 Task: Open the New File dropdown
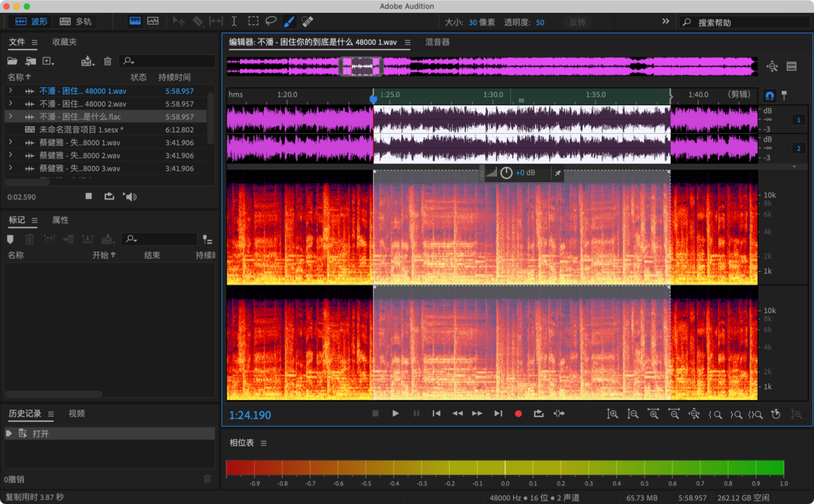click(x=49, y=61)
